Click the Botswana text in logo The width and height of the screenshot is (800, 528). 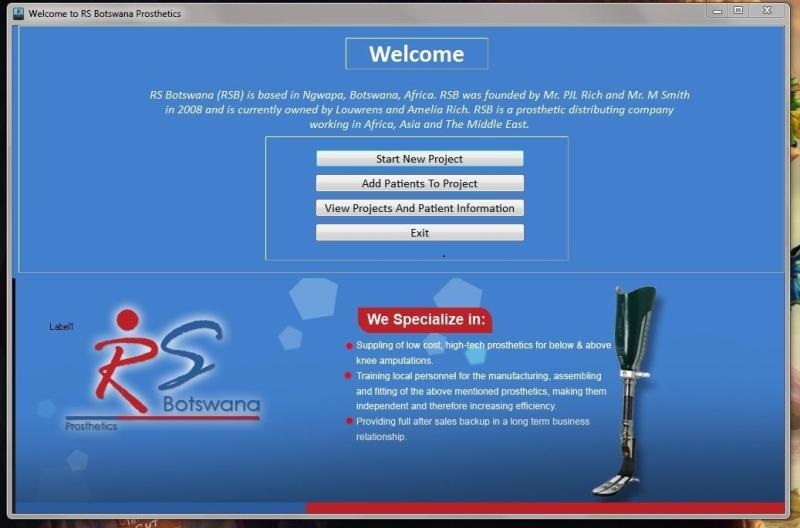[x=210, y=406]
